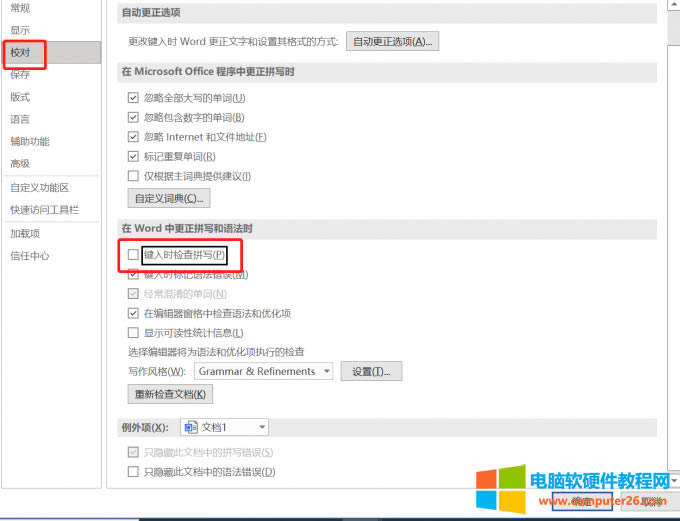Go to 自定义功能区 settings
The height and width of the screenshot is (521, 680).
[x=39, y=188]
